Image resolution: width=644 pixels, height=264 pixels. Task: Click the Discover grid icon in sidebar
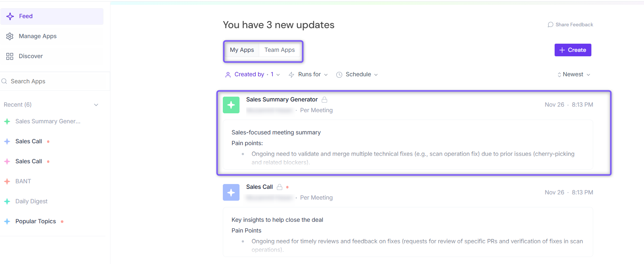[10, 56]
